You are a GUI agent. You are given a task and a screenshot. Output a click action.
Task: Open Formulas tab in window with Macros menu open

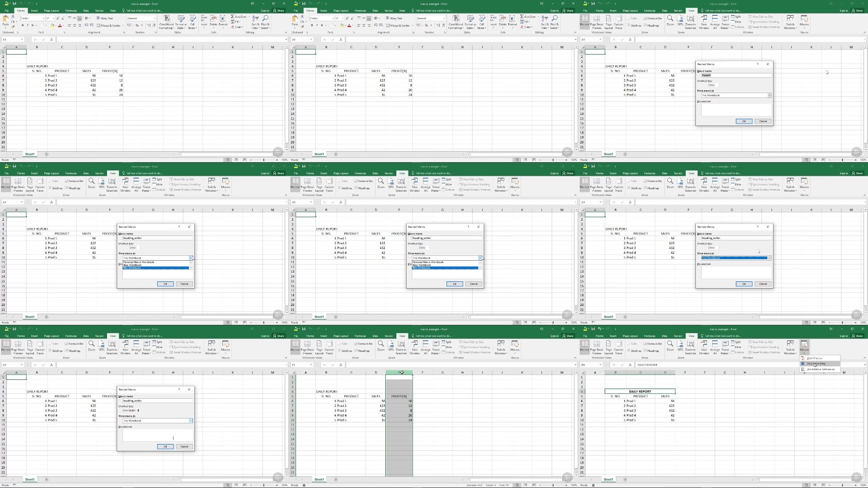point(650,336)
